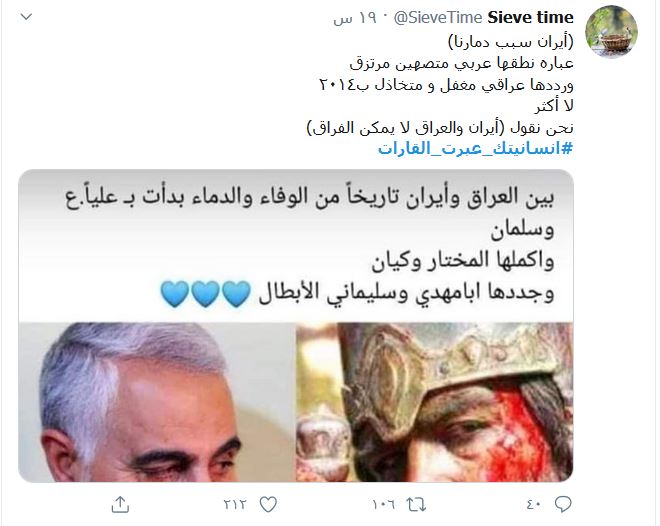
Task: Open the helmeted warrior photo
Action: pos(435,402)
